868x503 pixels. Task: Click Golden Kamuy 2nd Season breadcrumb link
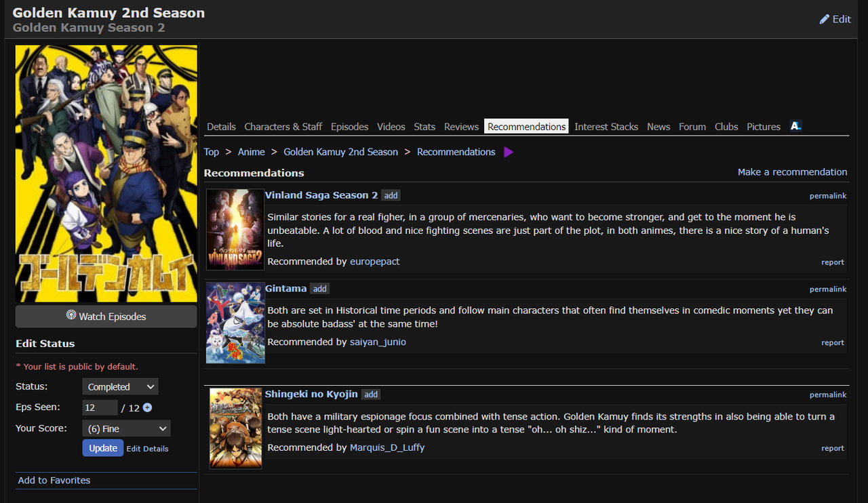coord(341,152)
